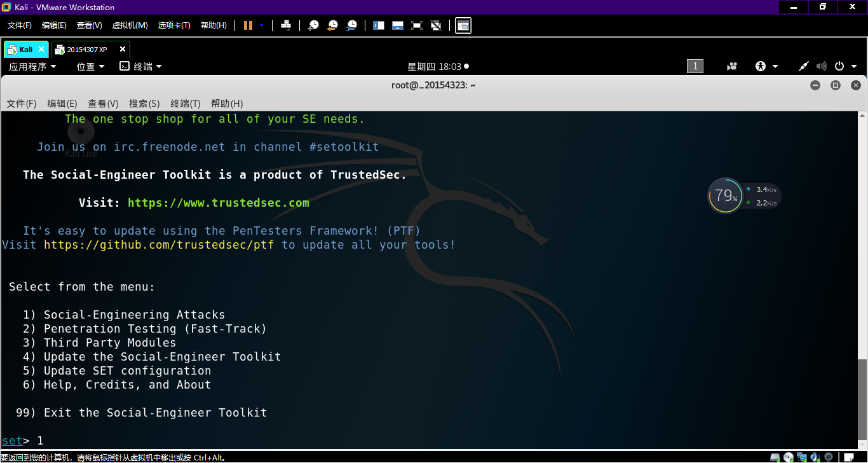Toggle the Kali volume speaker icon
The image size is (868, 463).
821,66
